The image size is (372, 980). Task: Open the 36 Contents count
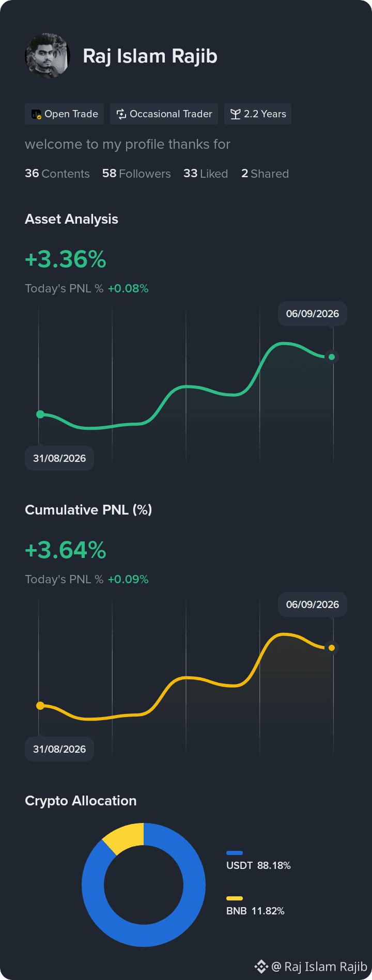[x=57, y=174]
